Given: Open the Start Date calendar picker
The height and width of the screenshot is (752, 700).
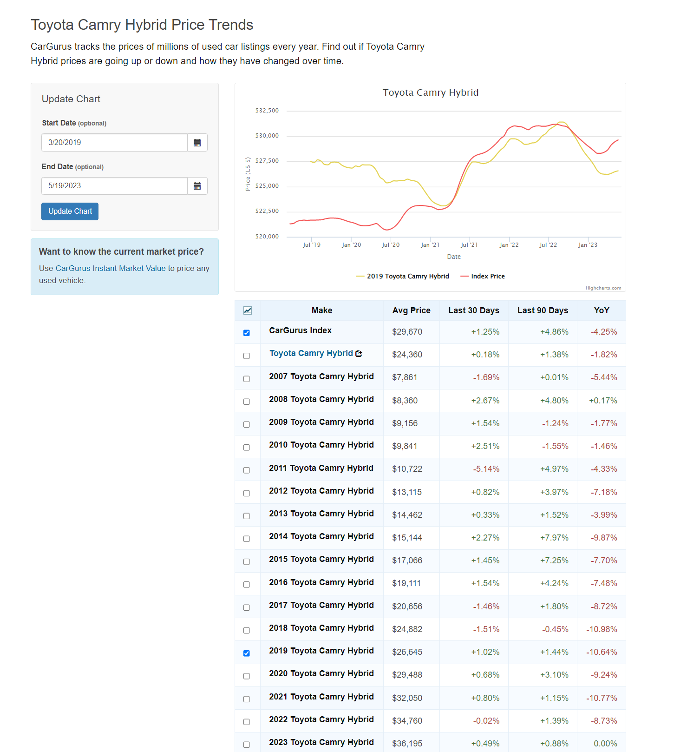Looking at the screenshot, I should pos(197,143).
